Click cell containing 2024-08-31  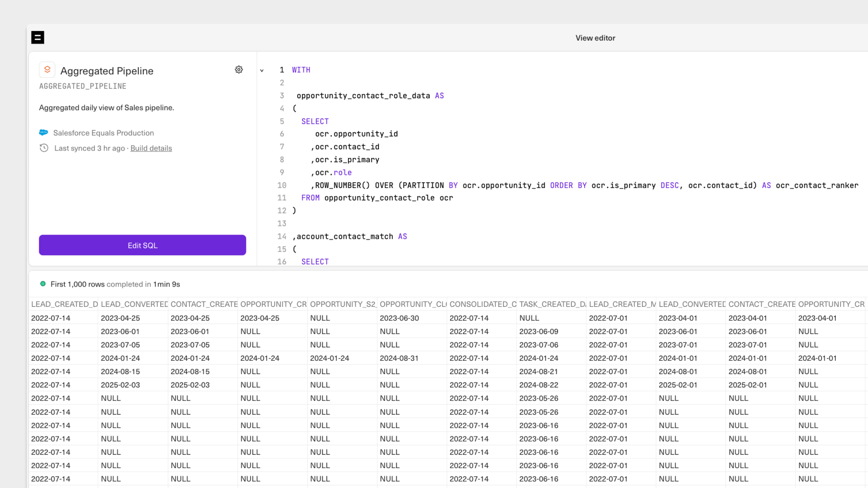coord(399,358)
